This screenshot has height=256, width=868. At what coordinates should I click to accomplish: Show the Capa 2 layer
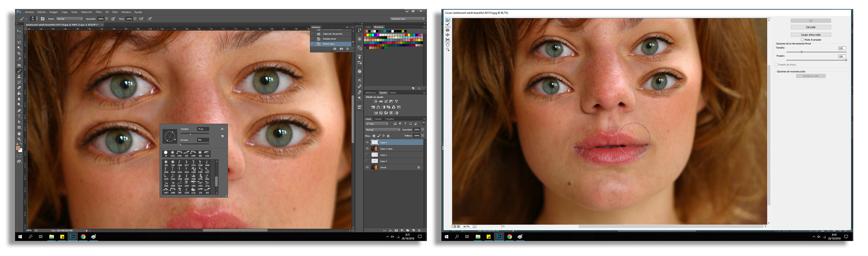367,155
